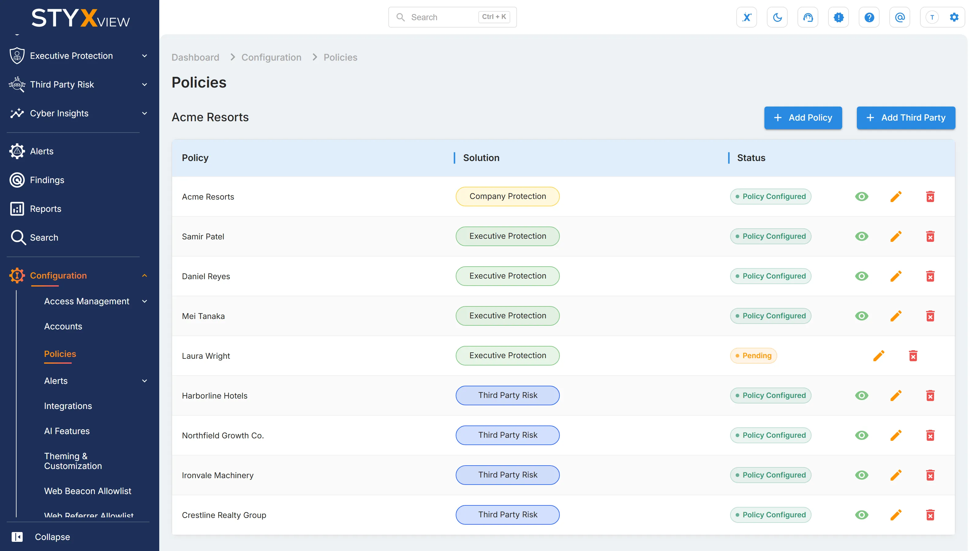The width and height of the screenshot is (980, 551).
Task: Select Policies in sidebar submenu
Action: click(x=60, y=354)
